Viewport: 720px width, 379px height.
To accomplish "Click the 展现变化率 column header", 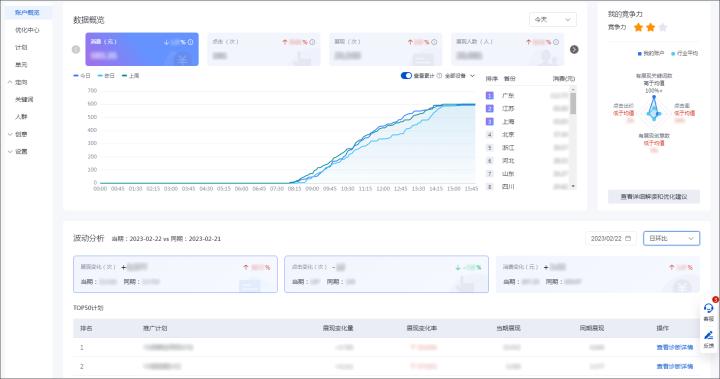I will [422, 328].
